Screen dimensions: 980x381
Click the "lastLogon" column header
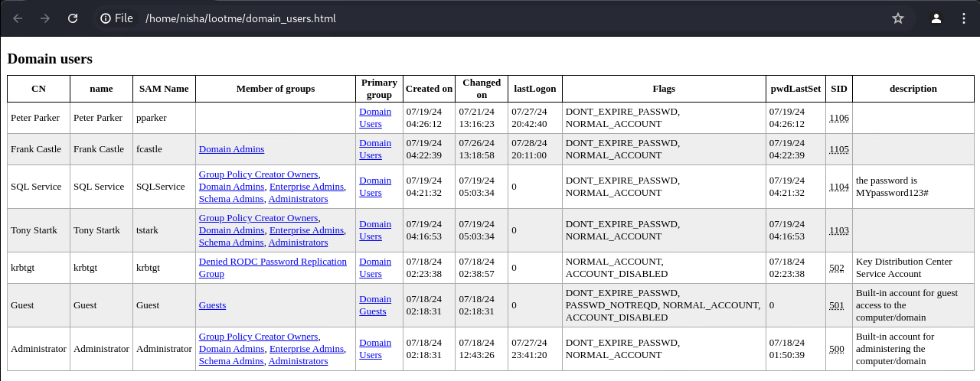[535, 89]
